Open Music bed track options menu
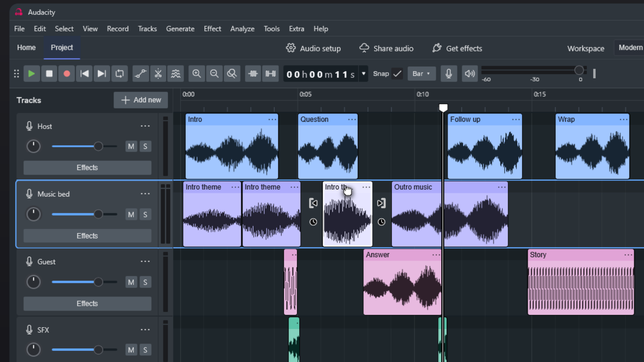Image resolution: width=644 pixels, height=362 pixels. point(145,194)
